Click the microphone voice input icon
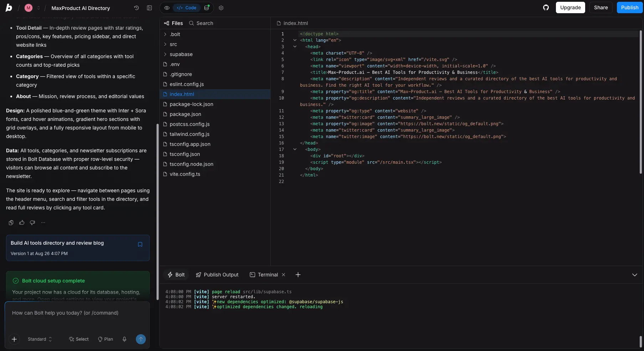The width and height of the screenshot is (644, 351). point(124,339)
